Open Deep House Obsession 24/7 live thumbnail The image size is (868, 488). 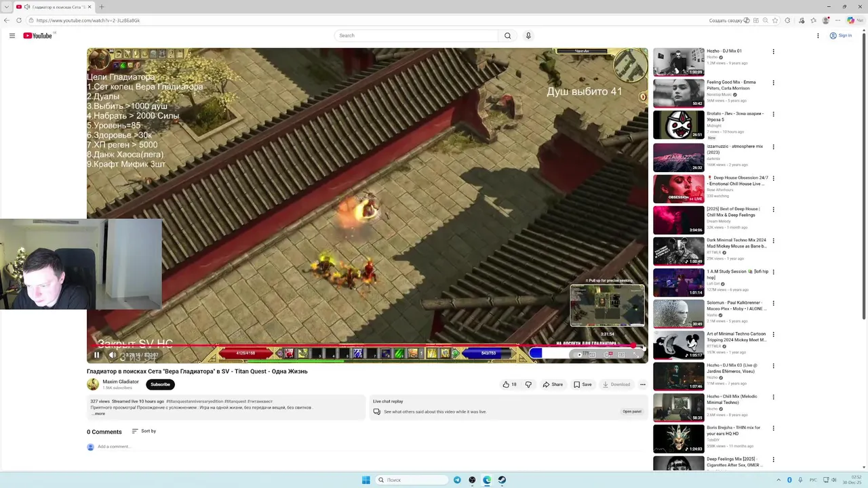pos(678,189)
